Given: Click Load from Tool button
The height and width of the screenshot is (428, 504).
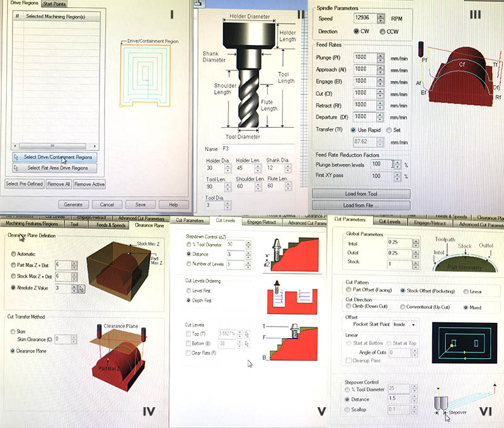Looking at the screenshot, I should pyautogui.click(x=361, y=194).
